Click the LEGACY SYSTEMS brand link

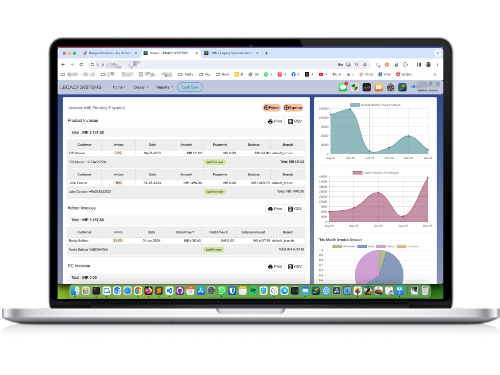[x=81, y=87]
